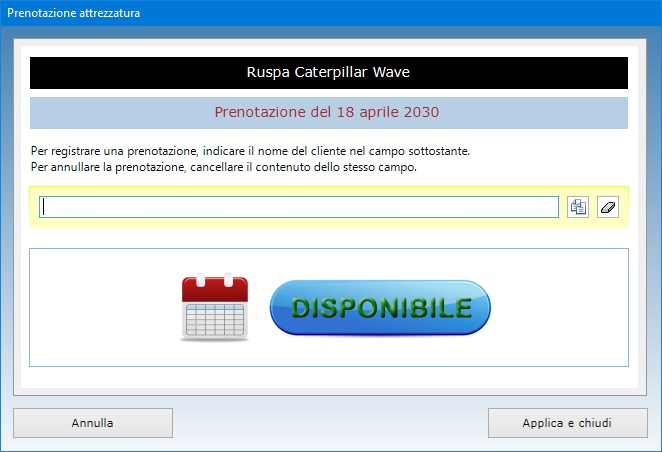Click the Annulla button

click(93, 423)
